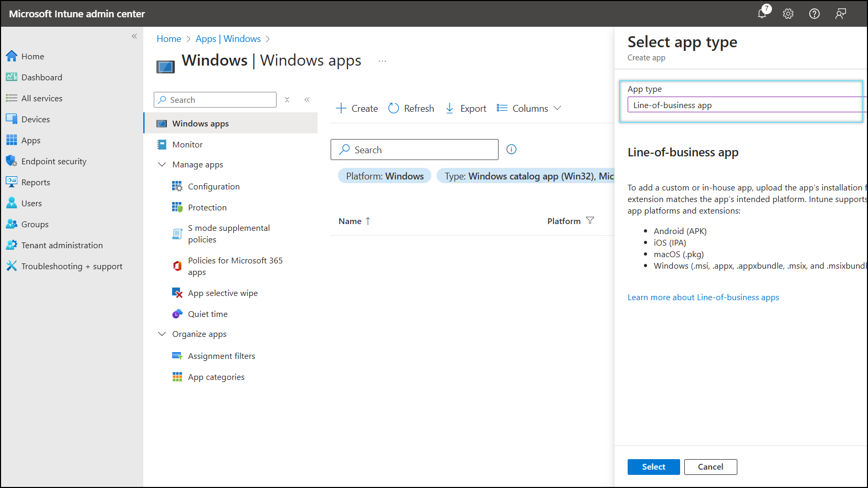This screenshot has width=868, height=488.
Task: Click the Groups people icon
Action: (12, 224)
